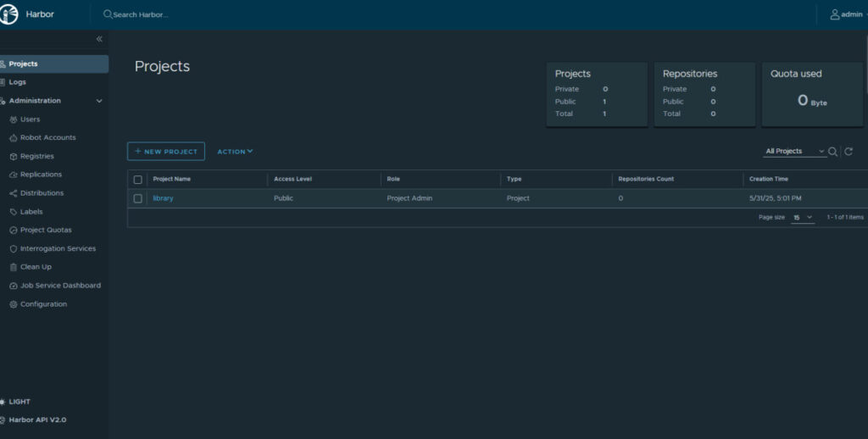Viewport: 868px width, 439px height.
Task: Select all projects with header checkbox
Action: pos(138,180)
